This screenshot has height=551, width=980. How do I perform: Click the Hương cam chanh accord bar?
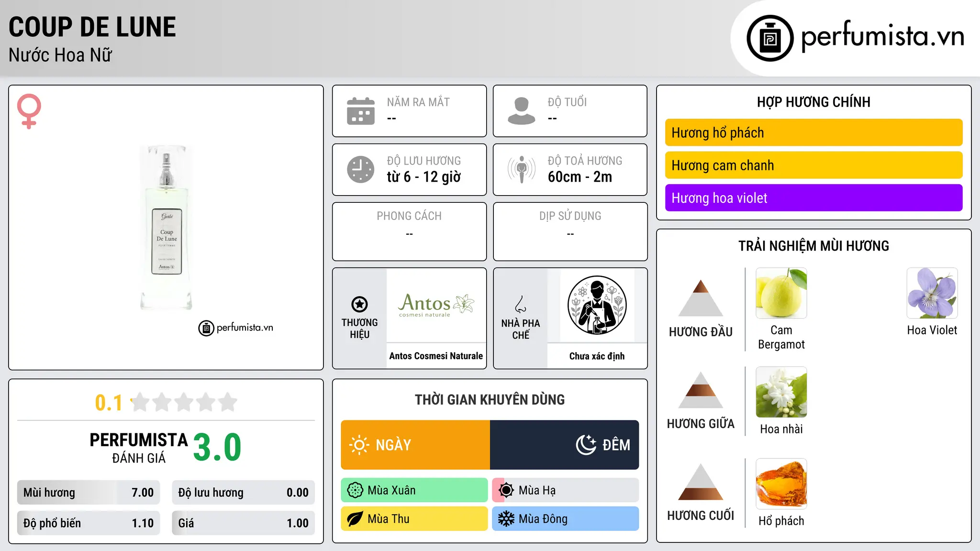point(814,165)
